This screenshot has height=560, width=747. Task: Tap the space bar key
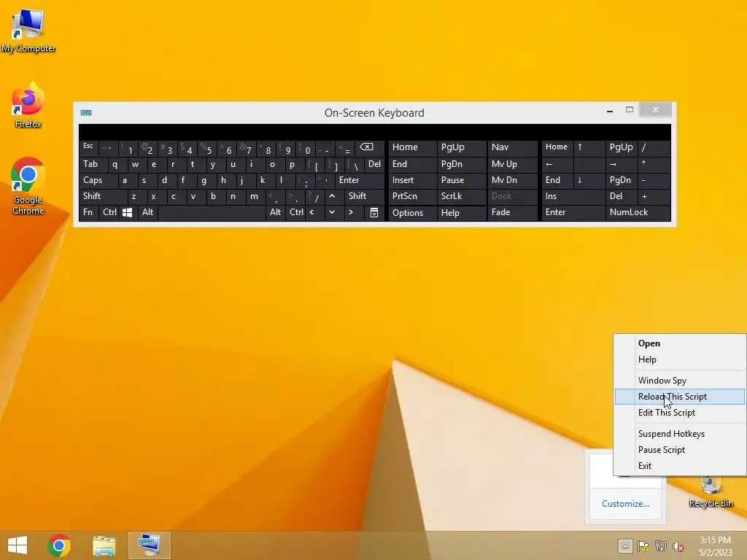coord(212,213)
